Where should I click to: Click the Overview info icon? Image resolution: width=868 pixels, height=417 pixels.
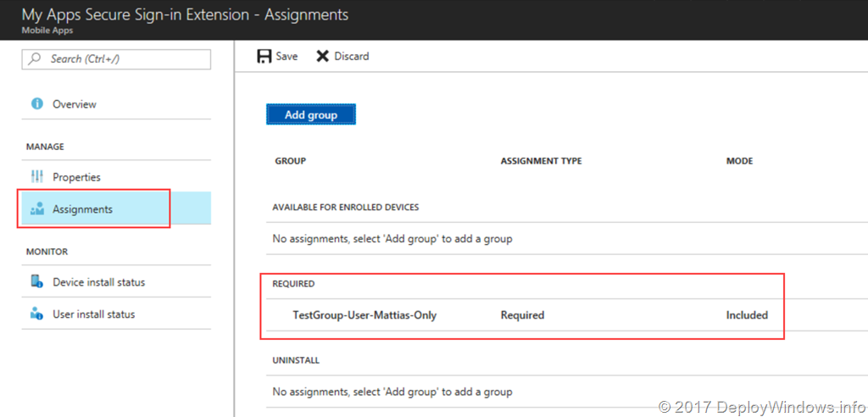[36, 104]
